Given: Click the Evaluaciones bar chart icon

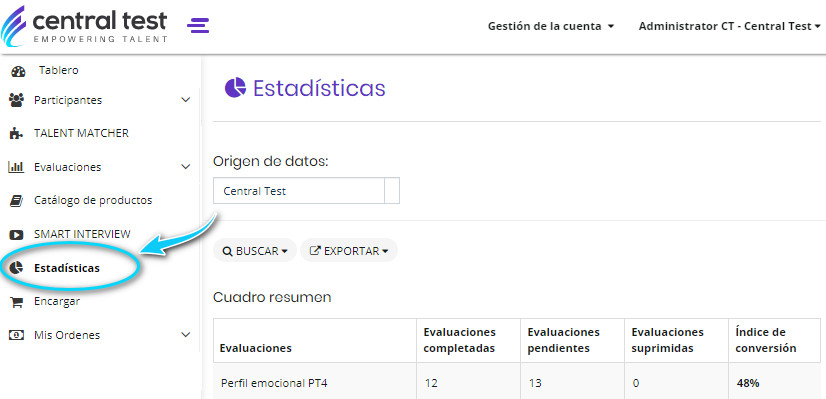Looking at the screenshot, I should click(16, 167).
